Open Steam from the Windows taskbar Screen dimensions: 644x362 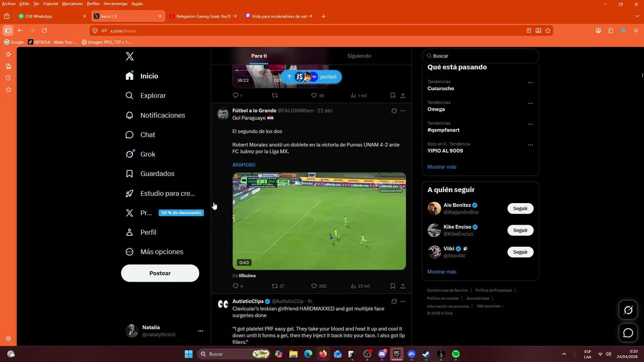[426, 354]
